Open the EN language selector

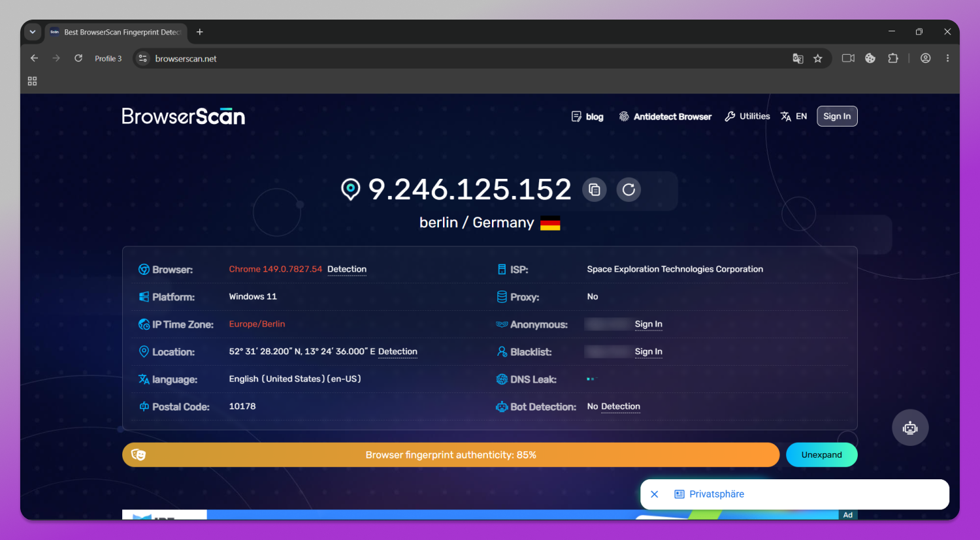[794, 116]
